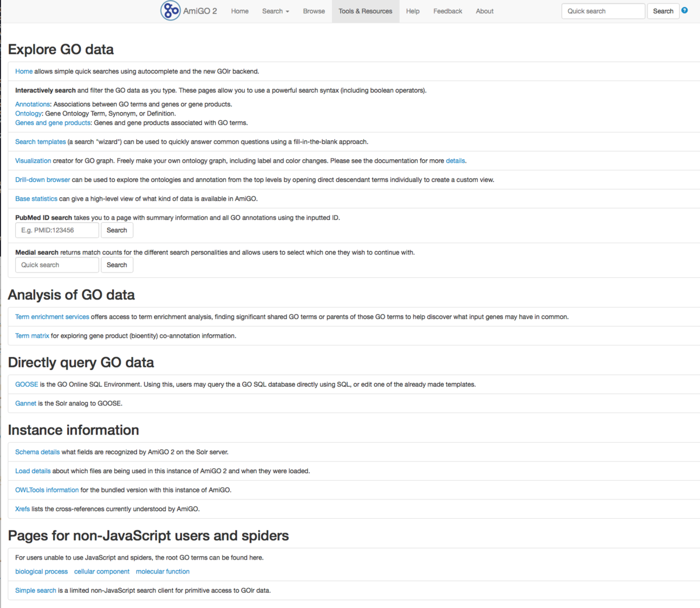Follow the Home link under Explore GO data
The width and height of the screenshot is (700, 608).
(24, 71)
